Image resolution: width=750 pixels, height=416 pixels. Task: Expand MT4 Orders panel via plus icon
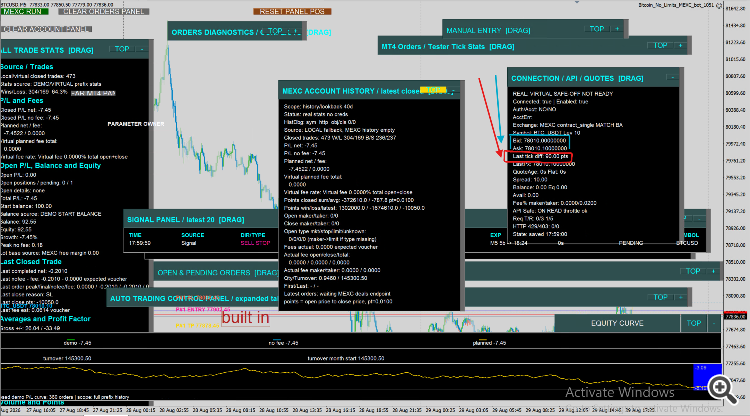click(x=680, y=45)
